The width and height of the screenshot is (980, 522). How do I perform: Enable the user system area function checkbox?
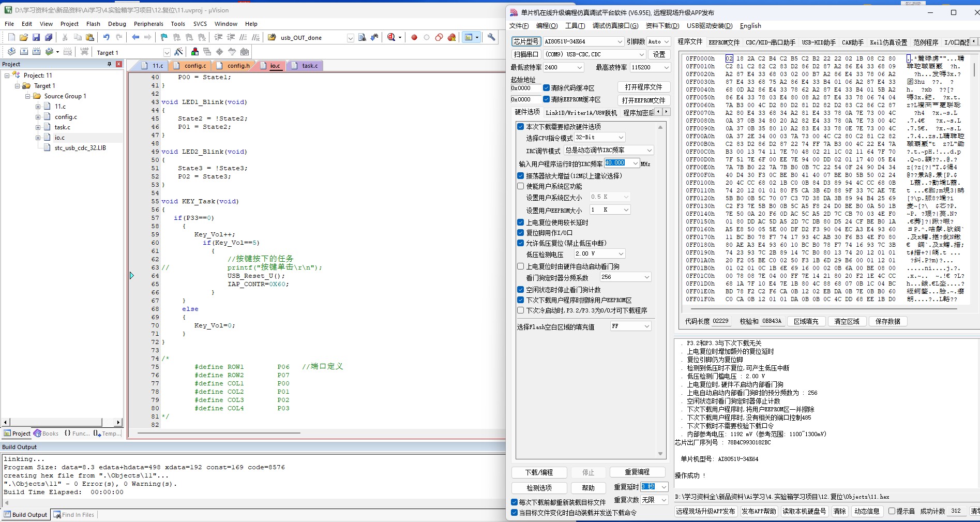tap(521, 186)
